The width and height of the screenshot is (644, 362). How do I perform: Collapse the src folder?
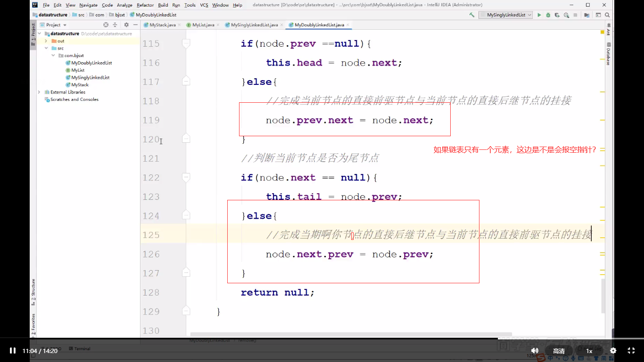(46, 48)
